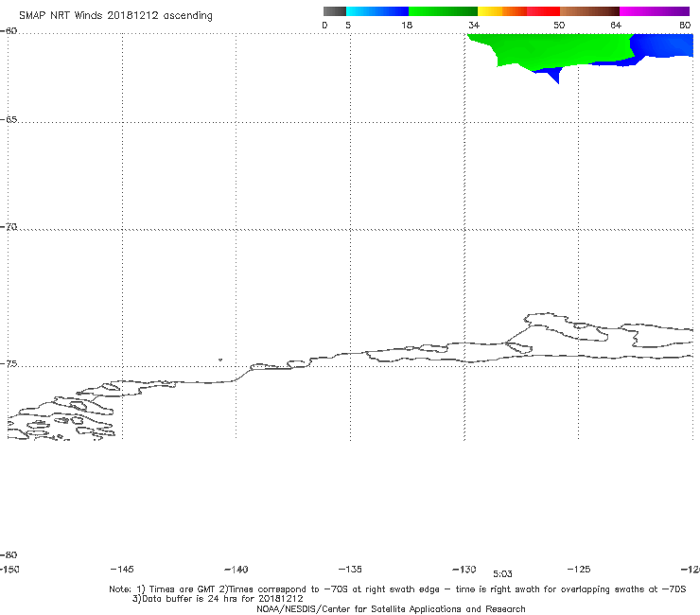Click the cyan-blue segment of the color bar
The image size is (700, 615).
[x=377, y=11]
